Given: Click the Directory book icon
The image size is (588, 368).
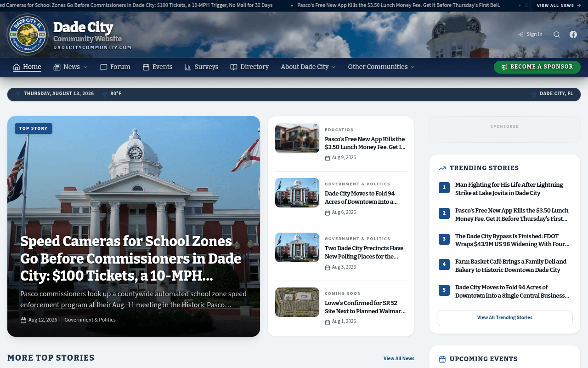Looking at the screenshot, I should (234, 67).
